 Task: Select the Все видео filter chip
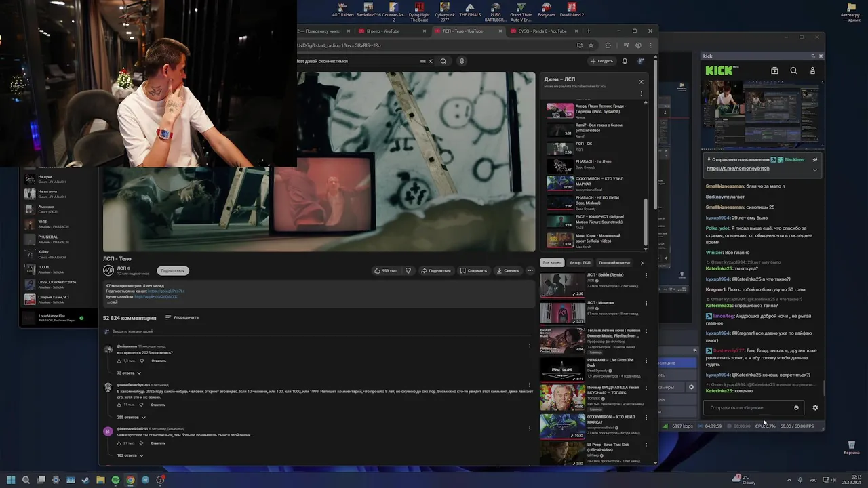(551, 262)
